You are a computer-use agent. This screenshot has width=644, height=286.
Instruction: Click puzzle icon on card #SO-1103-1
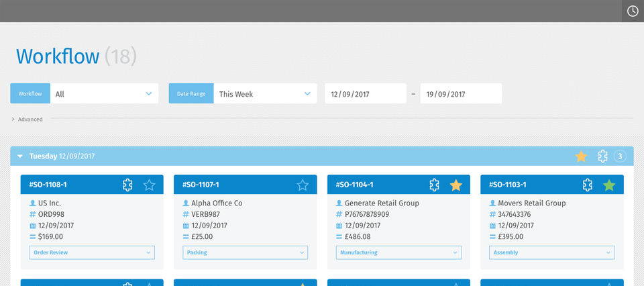click(x=588, y=185)
